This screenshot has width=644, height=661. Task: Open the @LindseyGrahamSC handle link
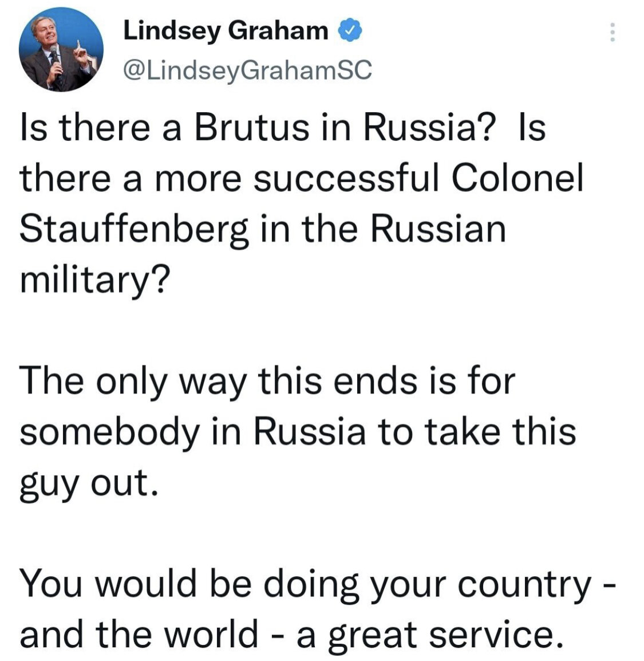pos(248,70)
